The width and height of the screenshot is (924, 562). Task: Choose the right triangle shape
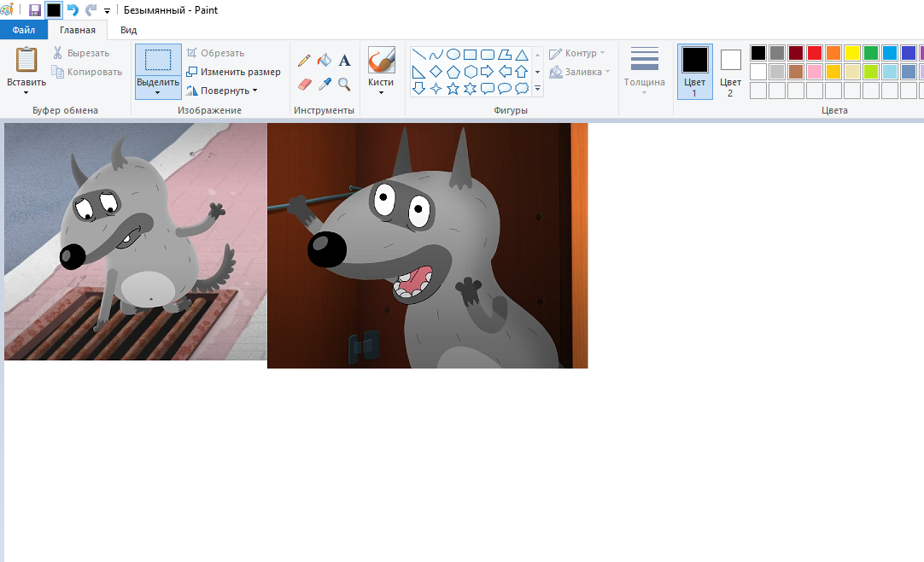[x=419, y=72]
